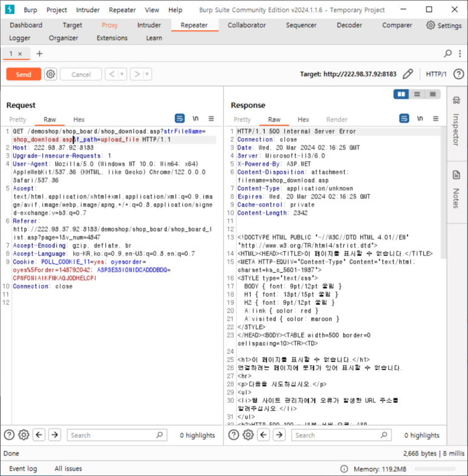Select top-bottom layout view
The image size is (468, 476).
pyautogui.click(x=417, y=94)
